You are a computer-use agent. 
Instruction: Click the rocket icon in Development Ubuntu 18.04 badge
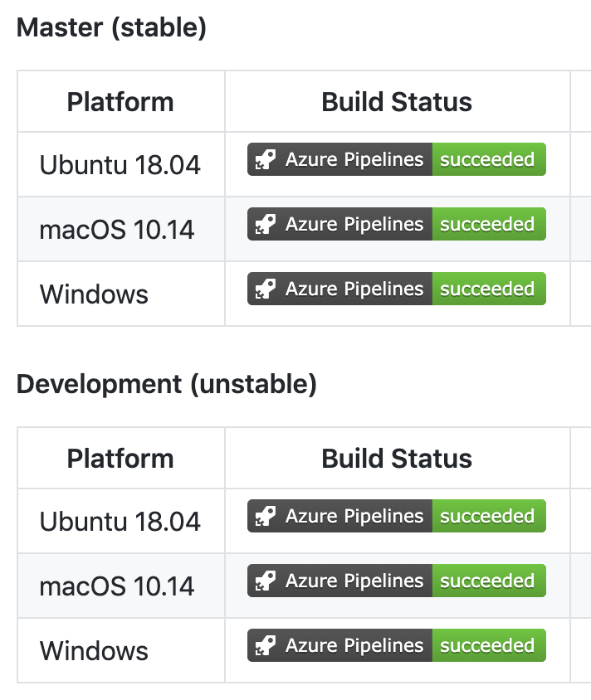tap(266, 517)
